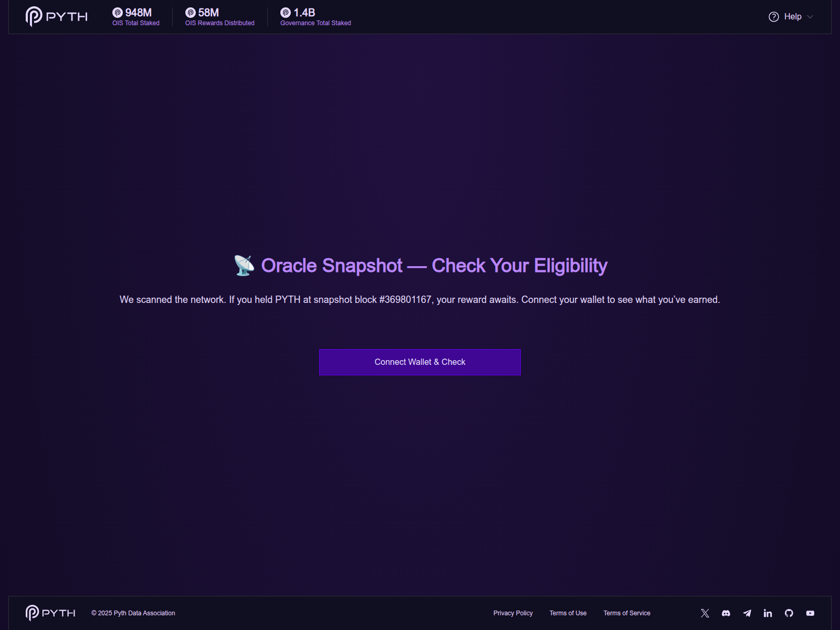
Task: Open the GitHub icon in footer
Action: click(x=789, y=613)
